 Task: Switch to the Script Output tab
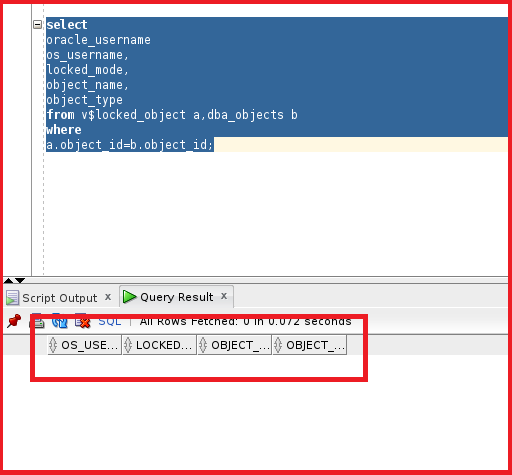coord(59,298)
